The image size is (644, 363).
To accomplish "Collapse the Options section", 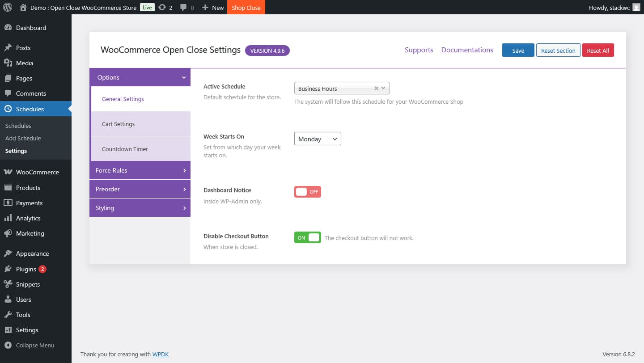I will (140, 77).
